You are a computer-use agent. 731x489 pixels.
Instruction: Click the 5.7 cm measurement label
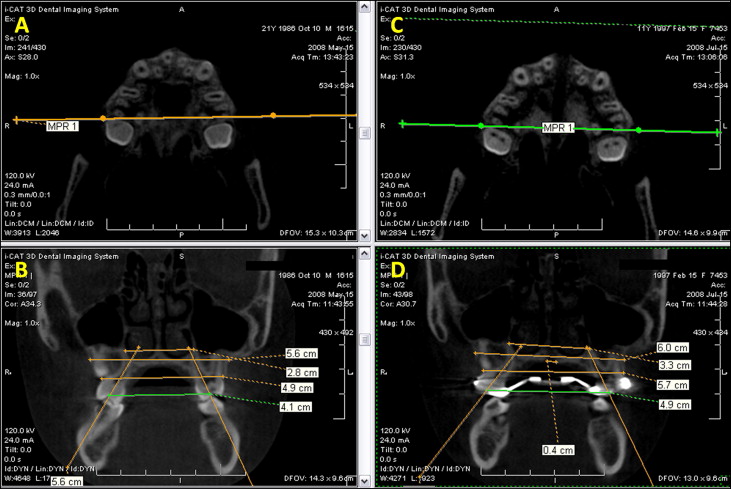pos(675,385)
